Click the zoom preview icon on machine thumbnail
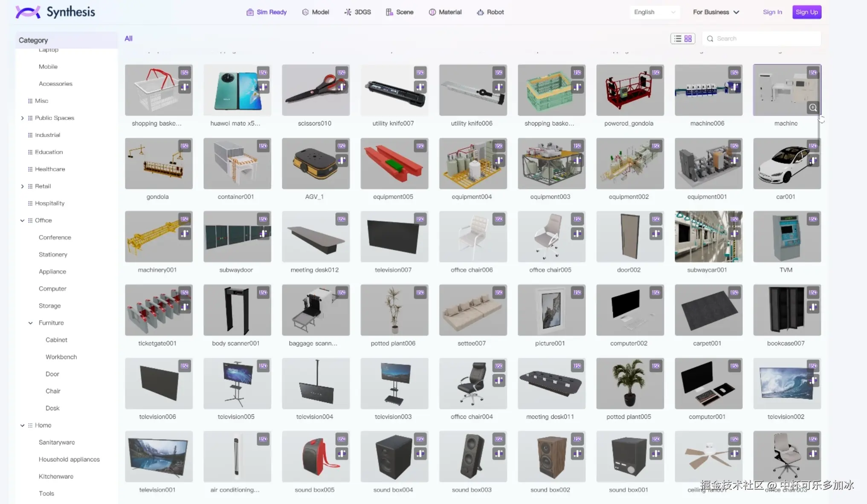 [x=813, y=108]
